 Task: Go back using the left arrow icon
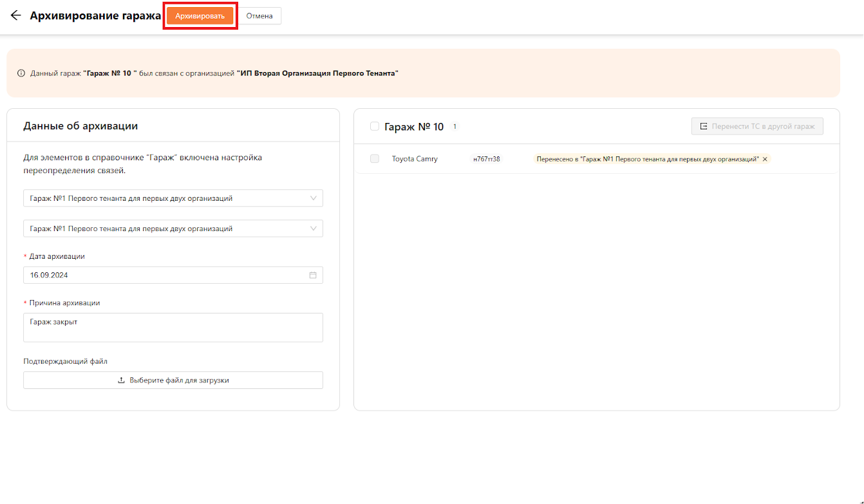15,15
